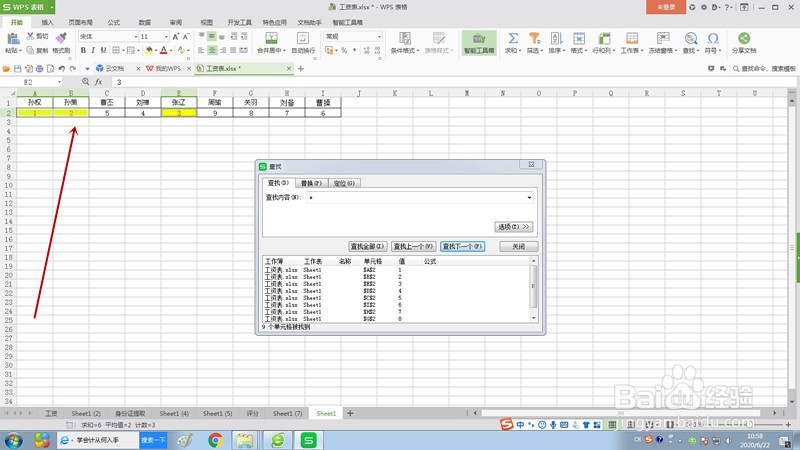Image resolution: width=800 pixels, height=450 pixels.
Task: Click the Print icon in quick toolbar
Action: (39, 68)
